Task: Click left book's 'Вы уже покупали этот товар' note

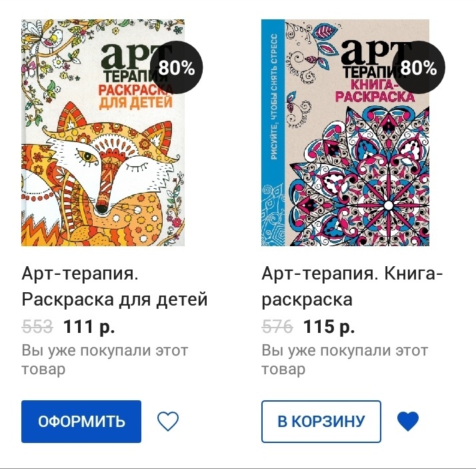Action: click(x=105, y=360)
